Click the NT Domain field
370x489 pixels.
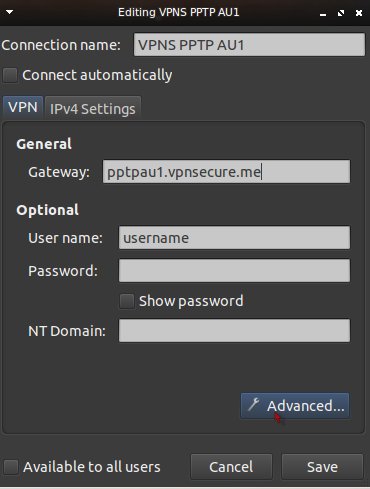(x=234, y=330)
